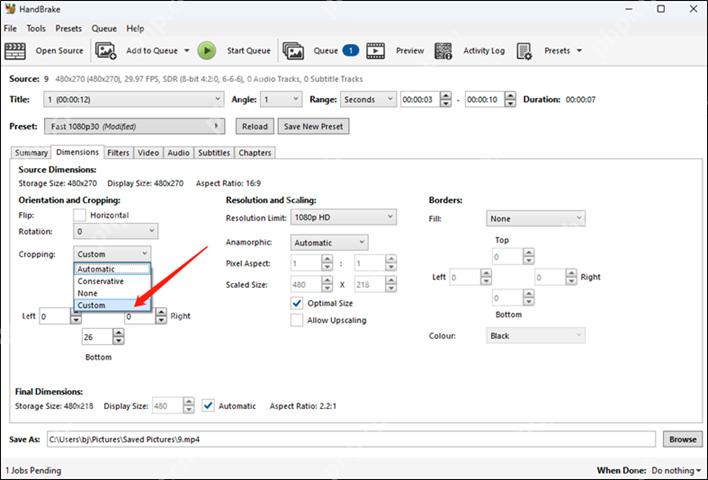Click the Left crop value field
This screenshot has height=480, width=708.
pos(55,316)
